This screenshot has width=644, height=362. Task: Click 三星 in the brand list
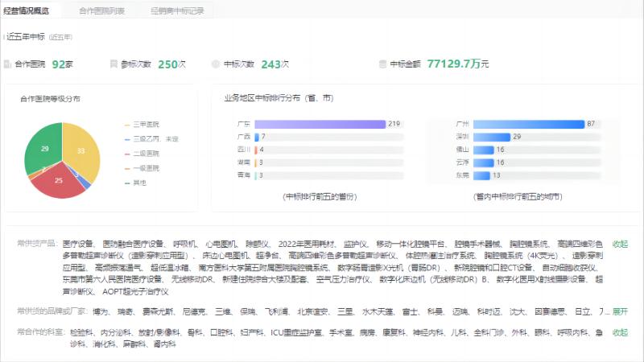[345, 312]
